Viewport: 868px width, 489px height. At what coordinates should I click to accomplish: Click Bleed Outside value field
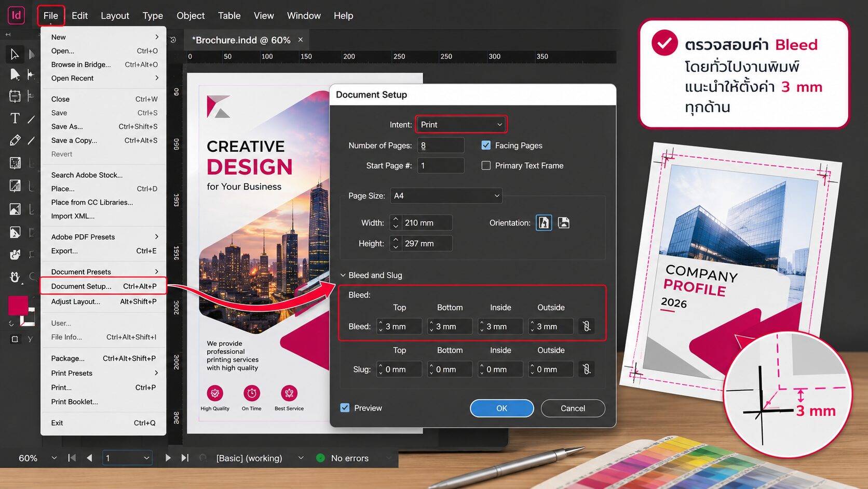[x=550, y=326]
